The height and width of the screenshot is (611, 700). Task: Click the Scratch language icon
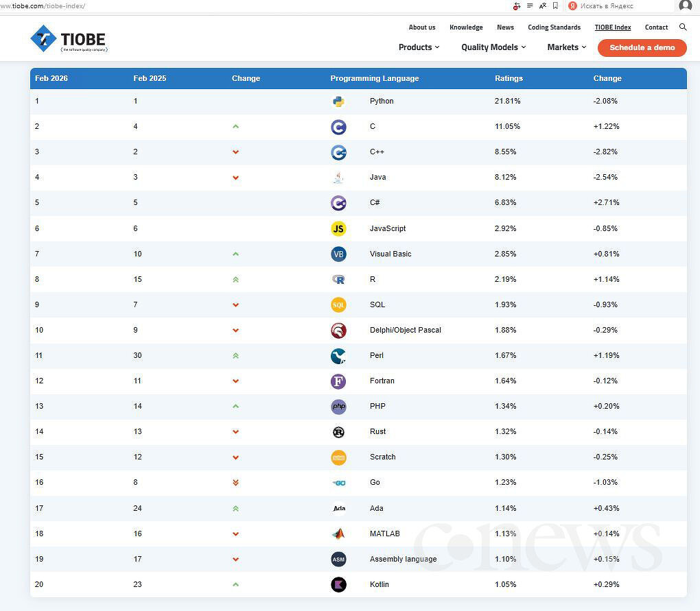coord(338,457)
